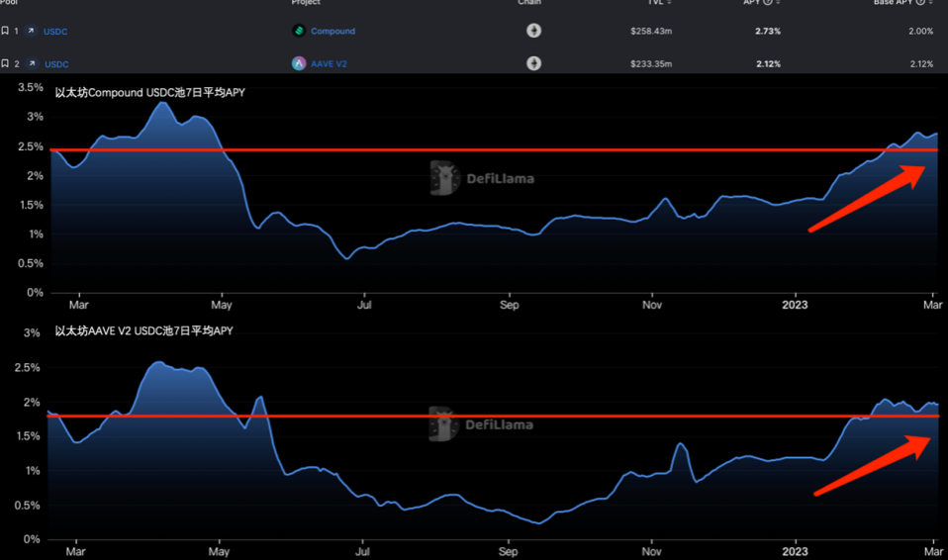Click the 'Nov' axis label on the Compound chart
Screen dimensions: 948x560
point(652,305)
